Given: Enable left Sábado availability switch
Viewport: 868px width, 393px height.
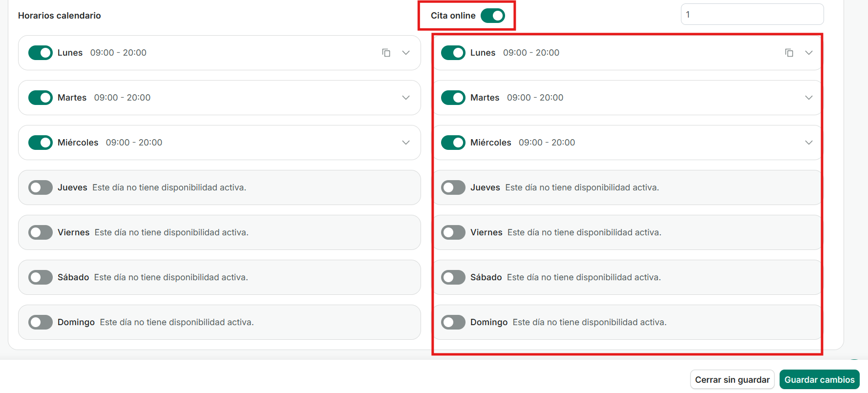Looking at the screenshot, I should click(41, 277).
